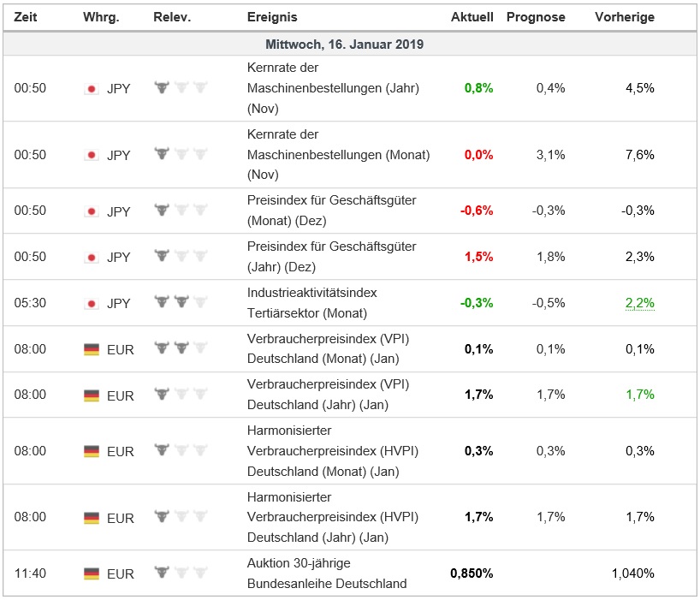Sort by the Zeit column header
Viewport: 700px width, 600px height.
tap(26, 17)
